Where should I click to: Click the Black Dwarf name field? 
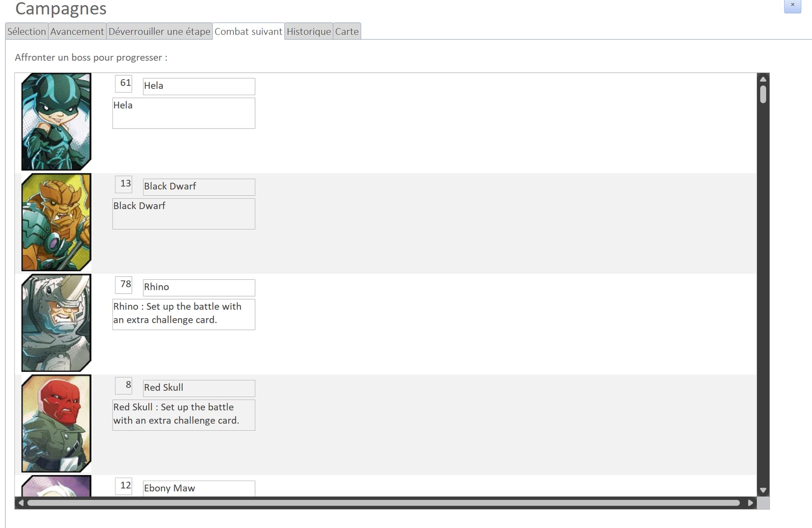(199, 187)
